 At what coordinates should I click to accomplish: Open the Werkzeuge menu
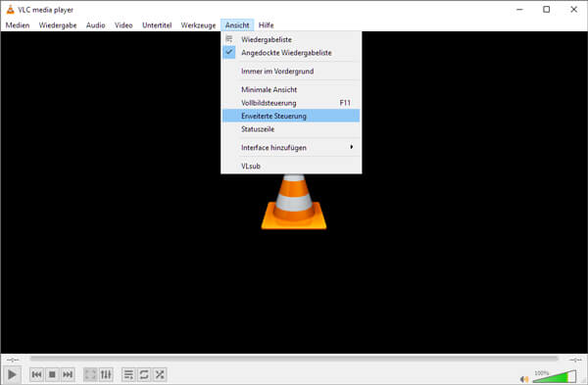198,25
